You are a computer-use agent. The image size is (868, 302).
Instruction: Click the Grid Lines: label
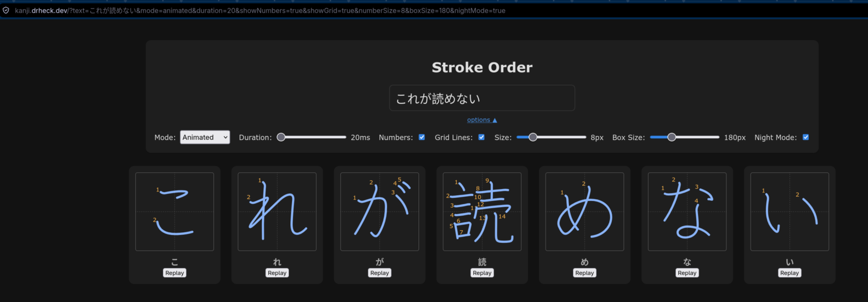[x=454, y=137]
